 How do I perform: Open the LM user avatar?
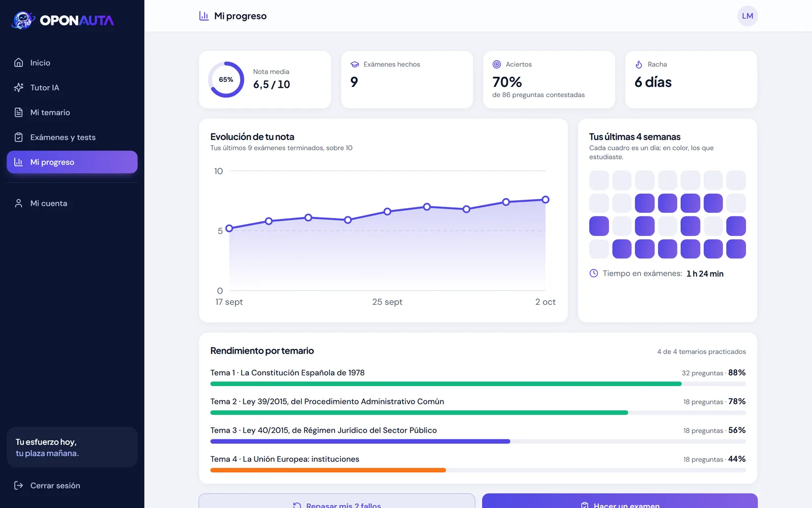tap(748, 16)
